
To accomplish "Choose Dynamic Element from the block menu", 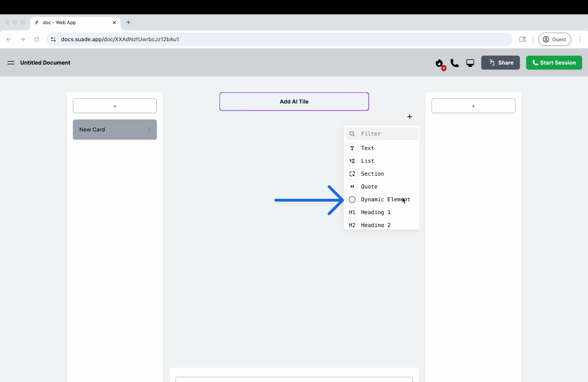I will point(382,200).
